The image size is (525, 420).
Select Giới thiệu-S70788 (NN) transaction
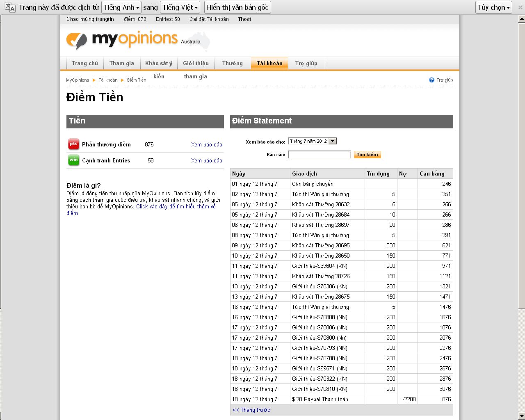point(342,358)
